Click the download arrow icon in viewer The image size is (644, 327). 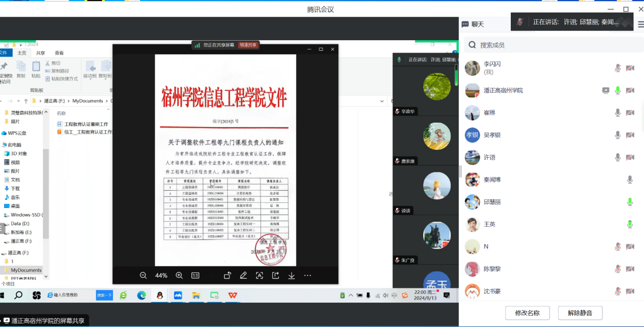(291, 275)
